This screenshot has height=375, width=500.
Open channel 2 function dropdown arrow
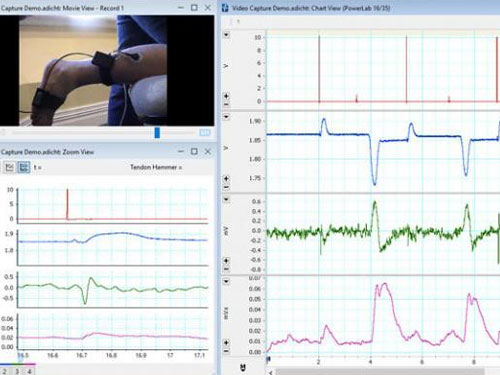[227, 117]
